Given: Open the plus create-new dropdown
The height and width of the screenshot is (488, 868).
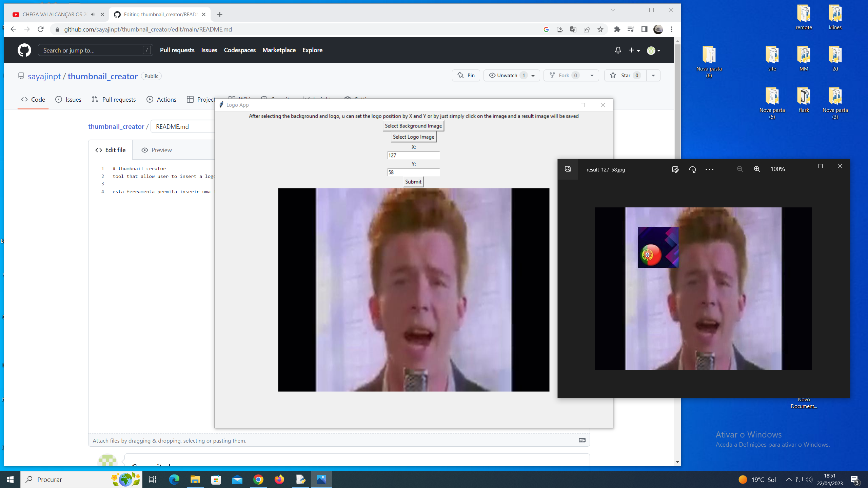Looking at the screenshot, I should 634,50.
